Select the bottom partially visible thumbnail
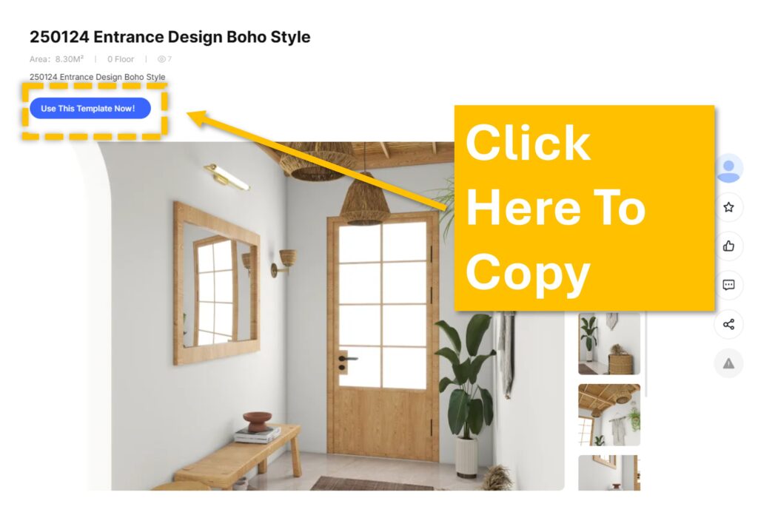 [x=609, y=473]
